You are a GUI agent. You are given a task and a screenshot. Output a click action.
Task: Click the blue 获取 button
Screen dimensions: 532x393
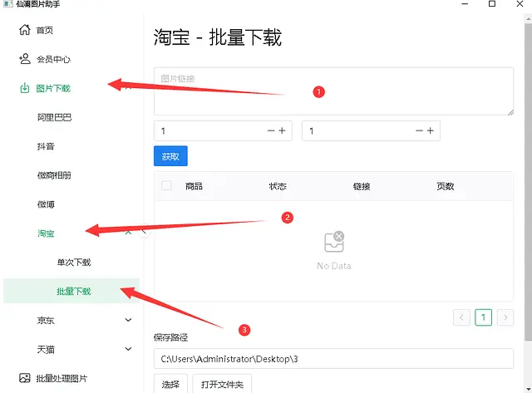[170, 156]
